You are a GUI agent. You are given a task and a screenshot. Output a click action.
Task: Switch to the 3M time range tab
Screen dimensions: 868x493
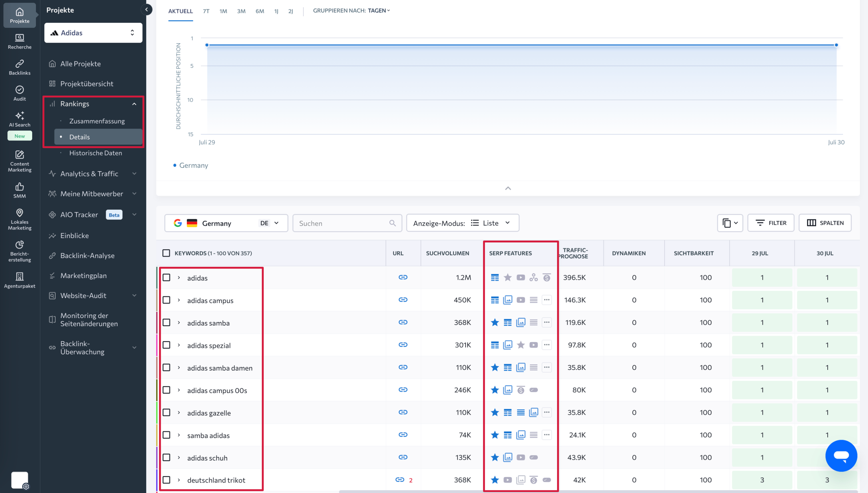241,11
